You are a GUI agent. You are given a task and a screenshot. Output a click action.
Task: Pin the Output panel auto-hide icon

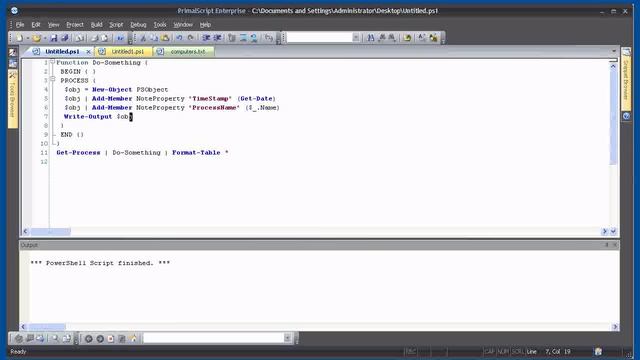coord(606,245)
